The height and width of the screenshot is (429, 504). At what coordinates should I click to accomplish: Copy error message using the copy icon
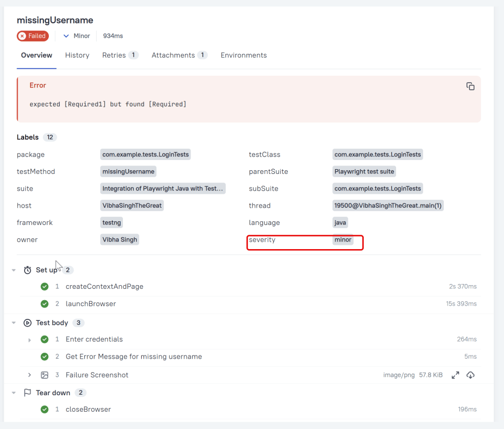pos(470,86)
